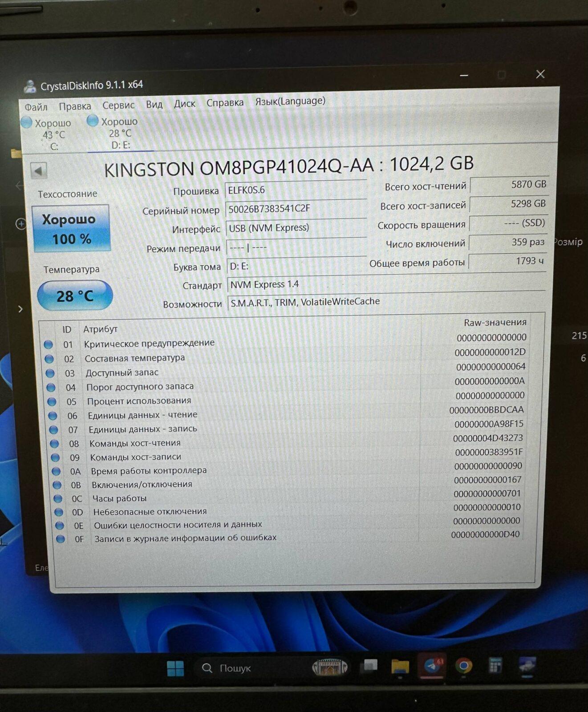
Task: Click status dot for attribute 02 Составная температура
Action: pos(49,359)
